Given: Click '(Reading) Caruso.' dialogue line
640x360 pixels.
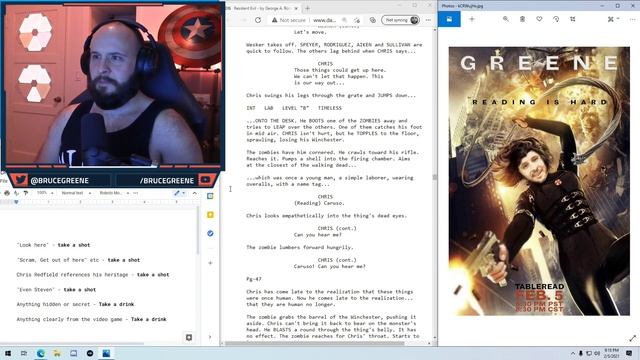Looking at the screenshot, I should pyautogui.click(x=319, y=203).
